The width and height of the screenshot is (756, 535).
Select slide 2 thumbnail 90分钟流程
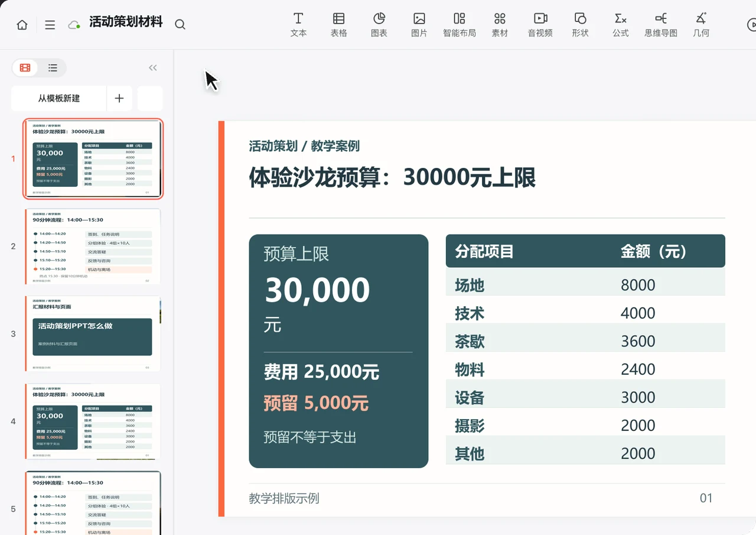click(93, 246)
